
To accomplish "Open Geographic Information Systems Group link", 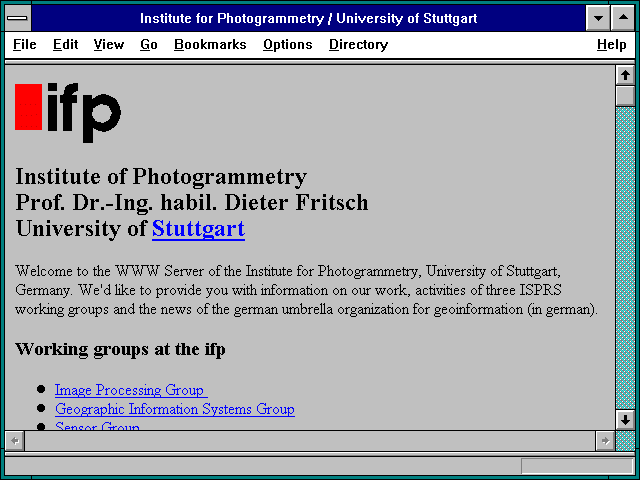I will pyautogui.click(x=175, y=409).
